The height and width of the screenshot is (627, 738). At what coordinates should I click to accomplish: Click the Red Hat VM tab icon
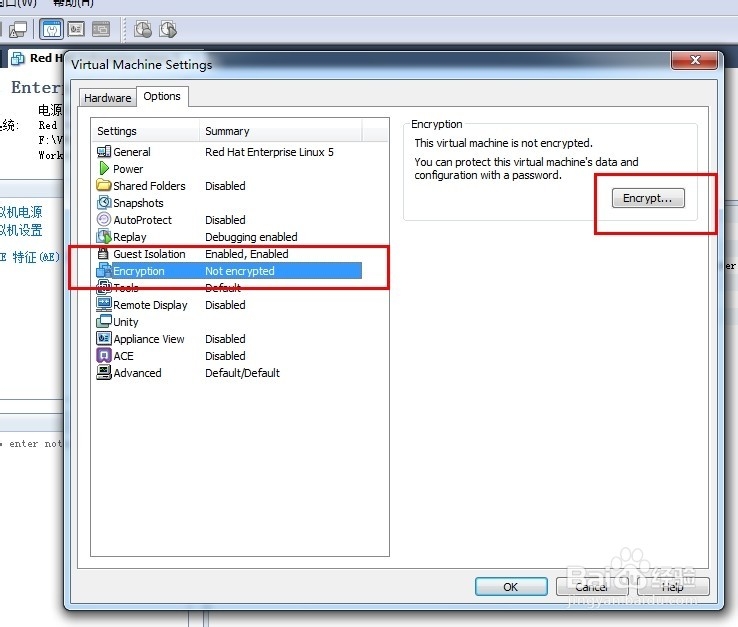click(18, 58)
